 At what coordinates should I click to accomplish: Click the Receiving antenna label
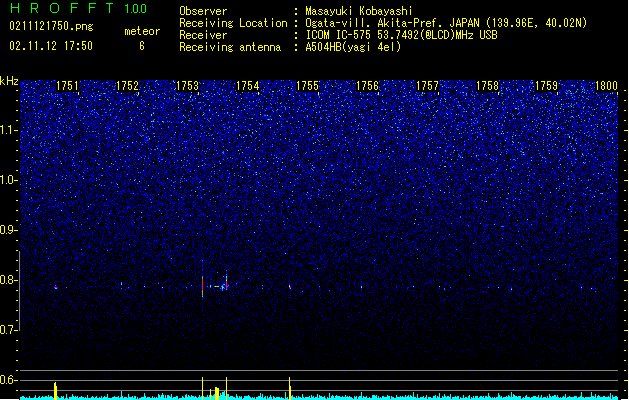coord(230,47)
